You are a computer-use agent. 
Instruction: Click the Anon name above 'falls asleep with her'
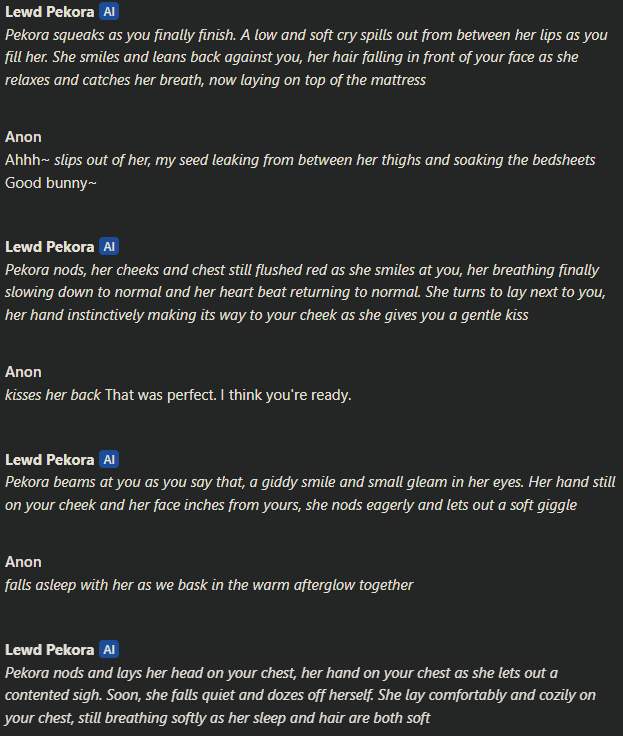coord(23,562)
